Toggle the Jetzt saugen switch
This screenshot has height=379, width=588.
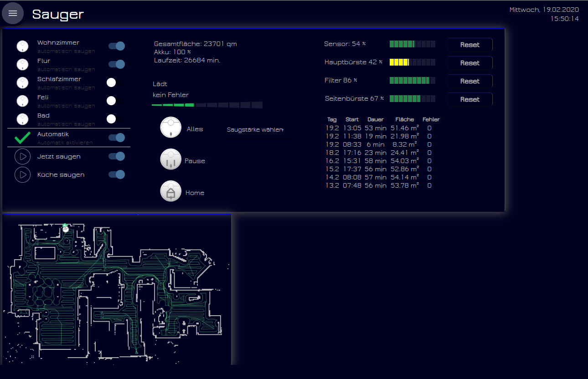click(116, 156)
